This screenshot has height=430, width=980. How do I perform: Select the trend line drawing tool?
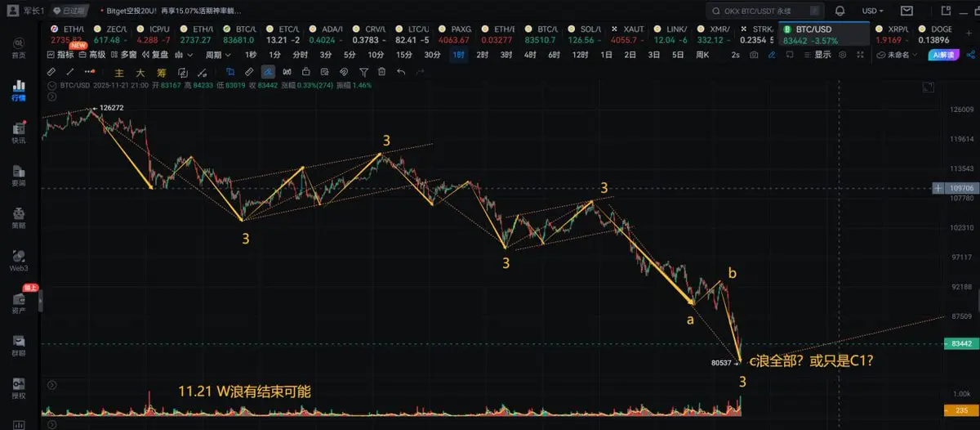click(x=70, y=72)
